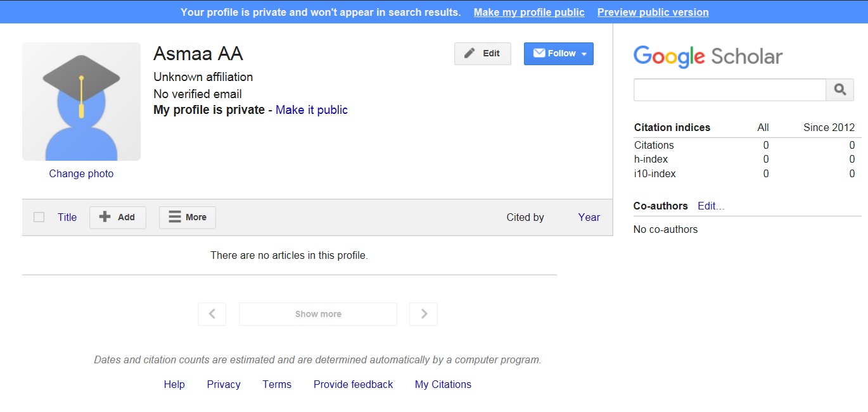The height and width of the screenshot is (412, 868).
Task: Expand more articles with Show more
Action: tap(317, 314)
